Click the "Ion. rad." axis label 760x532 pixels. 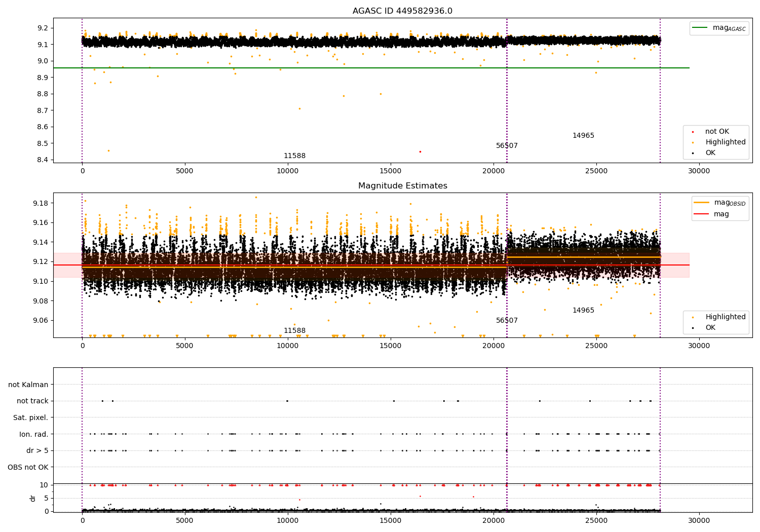(34, 434)
